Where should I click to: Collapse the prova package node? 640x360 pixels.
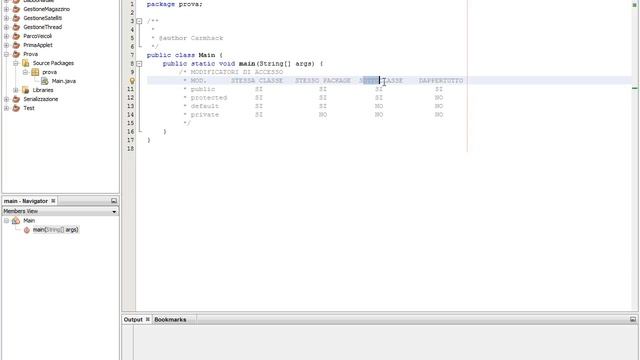coord(25,72)
